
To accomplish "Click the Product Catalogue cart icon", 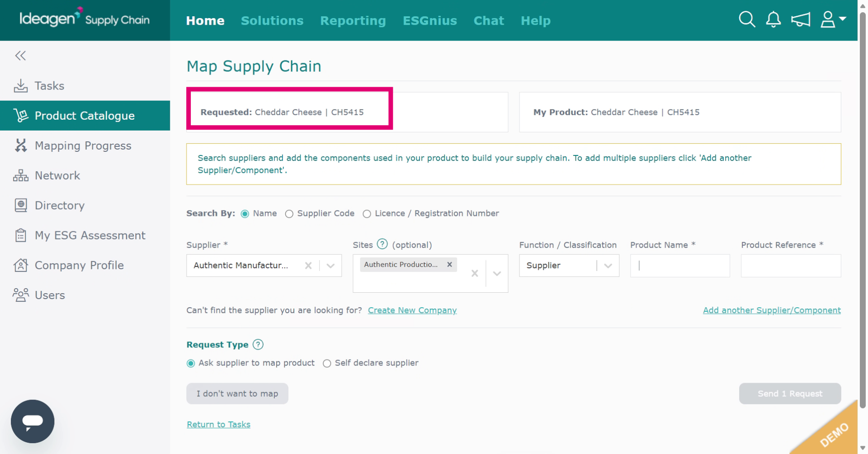I will click(21, 116).
